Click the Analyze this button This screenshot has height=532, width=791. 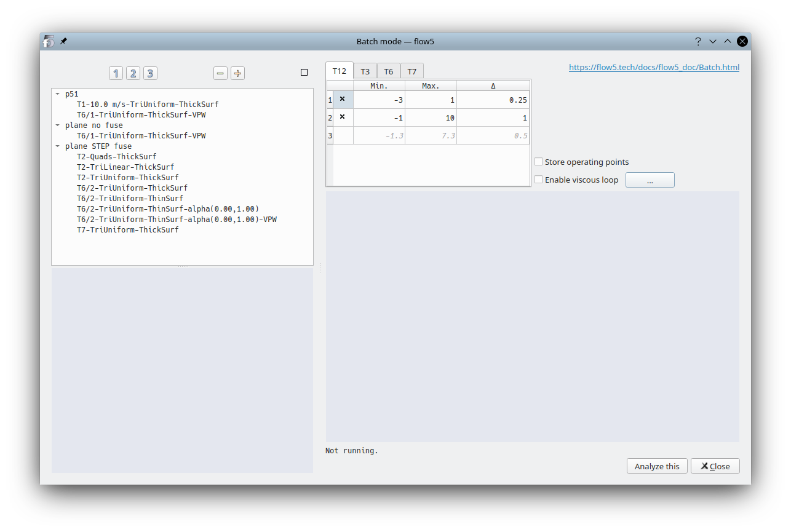tap(657, 466)
